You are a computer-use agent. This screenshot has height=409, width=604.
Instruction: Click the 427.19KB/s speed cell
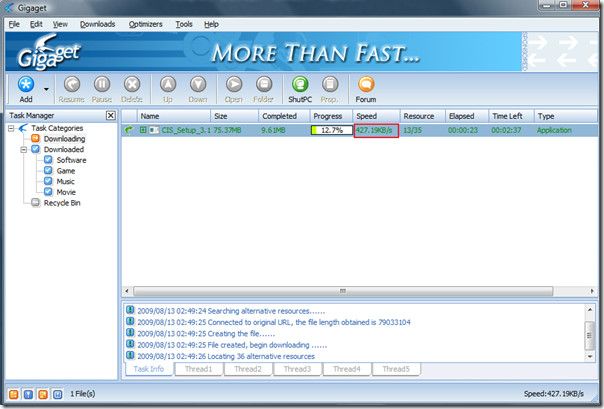(376, 131)
